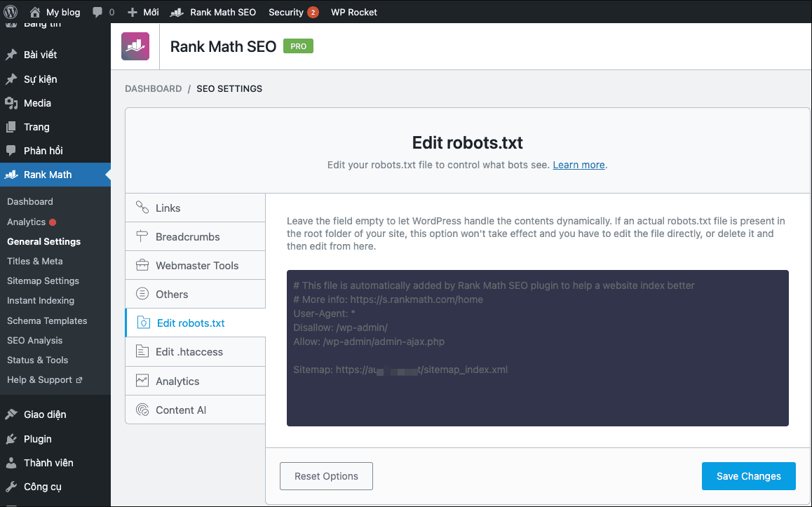This screenshot has height=507, width=812.
Task: Click the Save Changes button
Action: click(x=748, y=476)
